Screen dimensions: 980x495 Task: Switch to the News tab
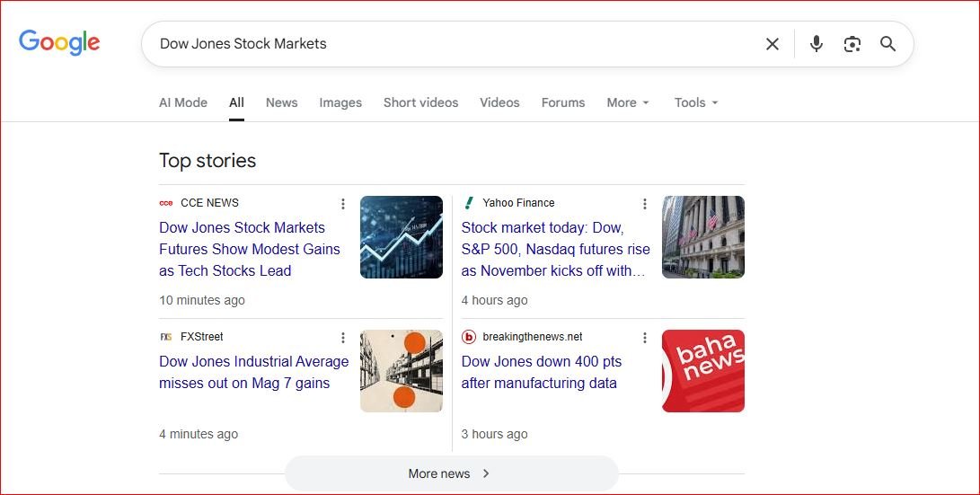pos(281,102)
